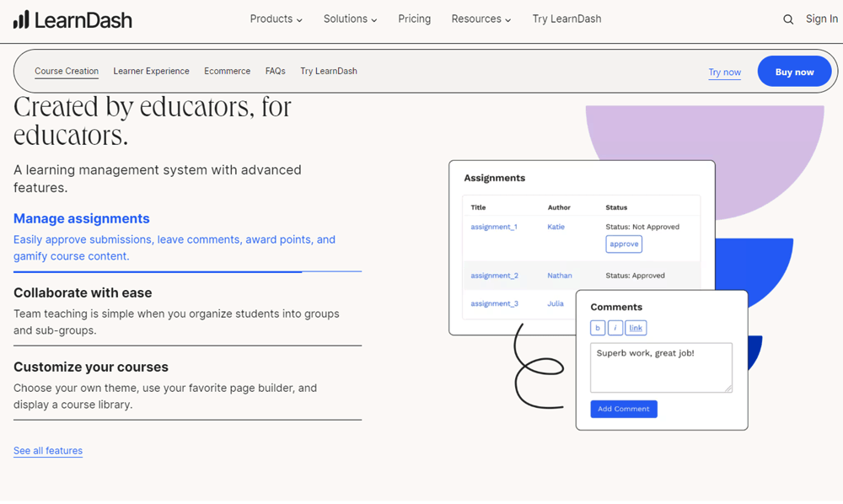Expand the Solutions dropdown menu

point(350,19)
